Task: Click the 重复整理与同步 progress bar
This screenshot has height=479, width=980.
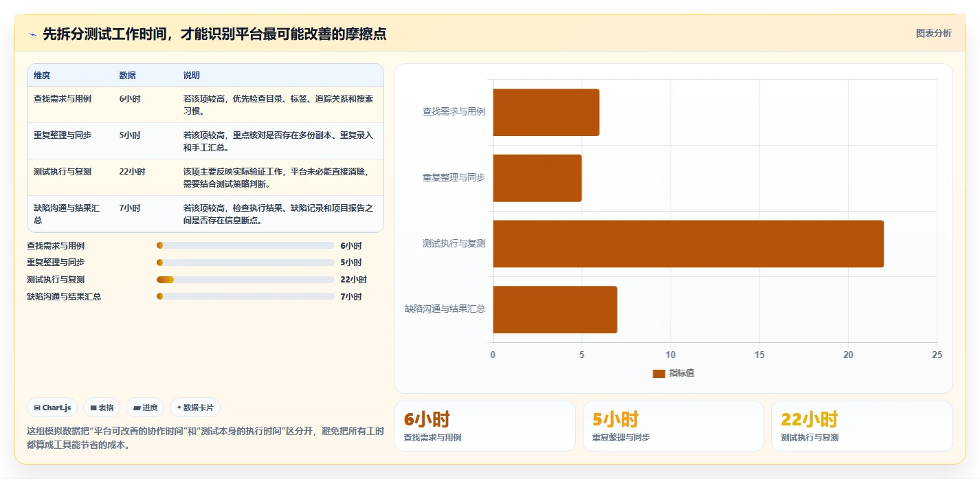Action: click(245, 263)
